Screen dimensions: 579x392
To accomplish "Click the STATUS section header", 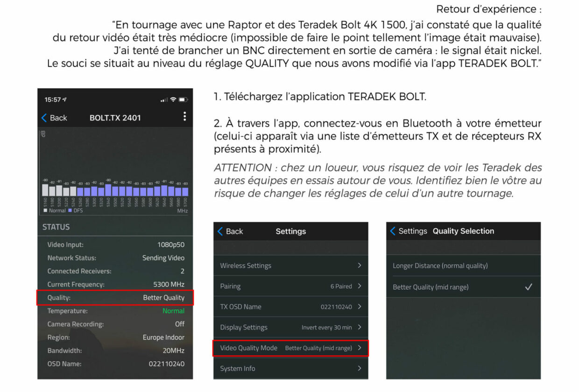I will pos(56,227).
